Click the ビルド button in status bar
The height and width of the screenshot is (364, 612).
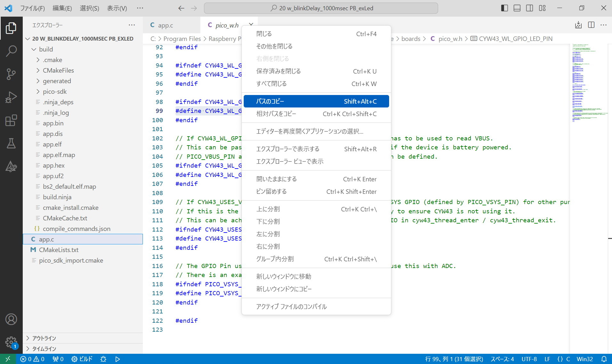click(x=82, y=359)
